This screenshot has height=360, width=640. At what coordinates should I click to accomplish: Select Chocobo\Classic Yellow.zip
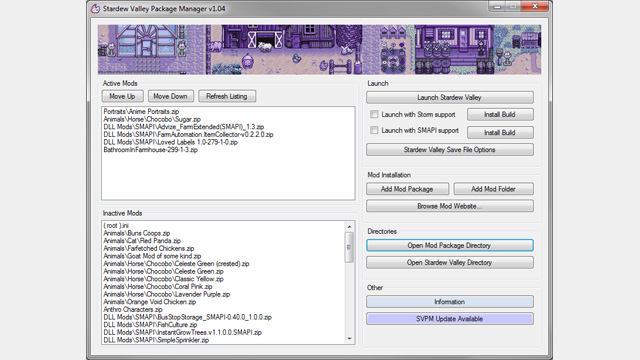pos(163,279)
